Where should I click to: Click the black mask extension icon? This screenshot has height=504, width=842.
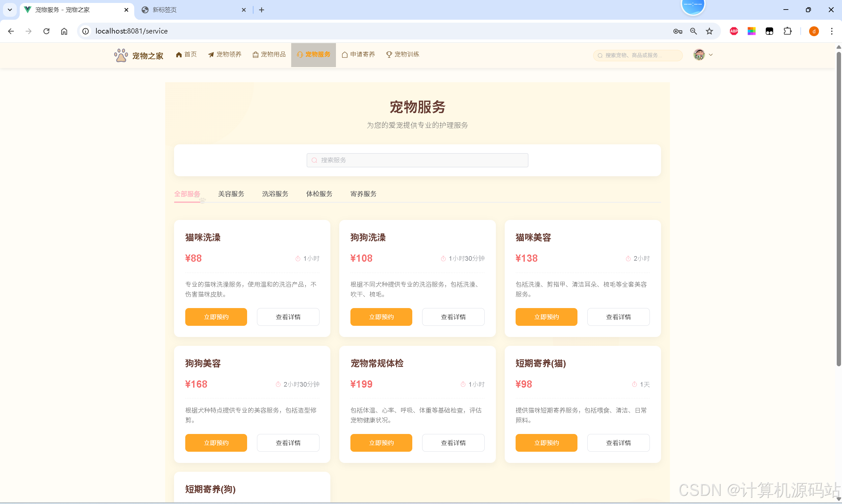[769, 31]
